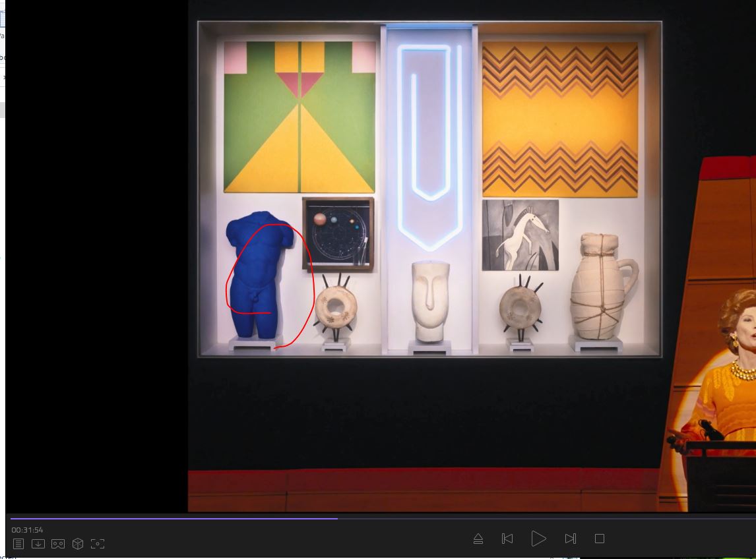Click the eject/open file button
This screenshot has height=559, width=756.
[x=478, y=539]
